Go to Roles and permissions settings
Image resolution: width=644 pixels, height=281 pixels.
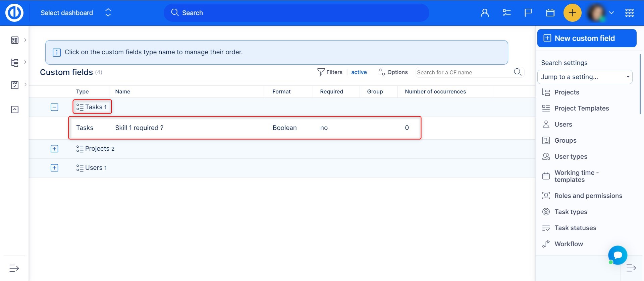pos(588,196)
